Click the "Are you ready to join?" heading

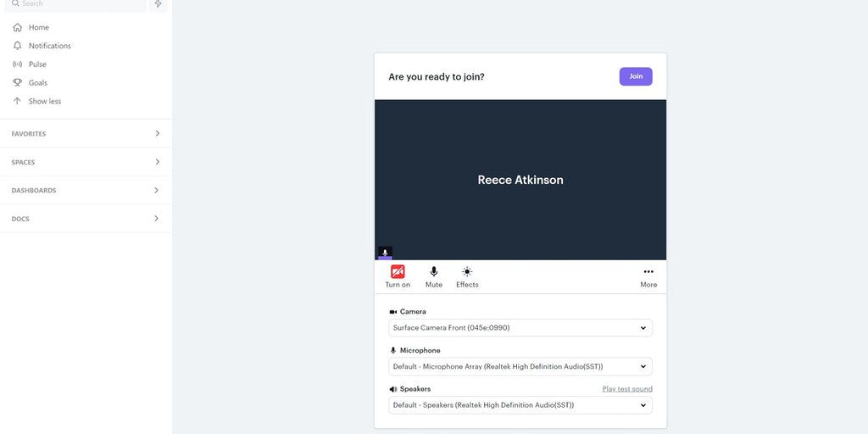point(437,77)
